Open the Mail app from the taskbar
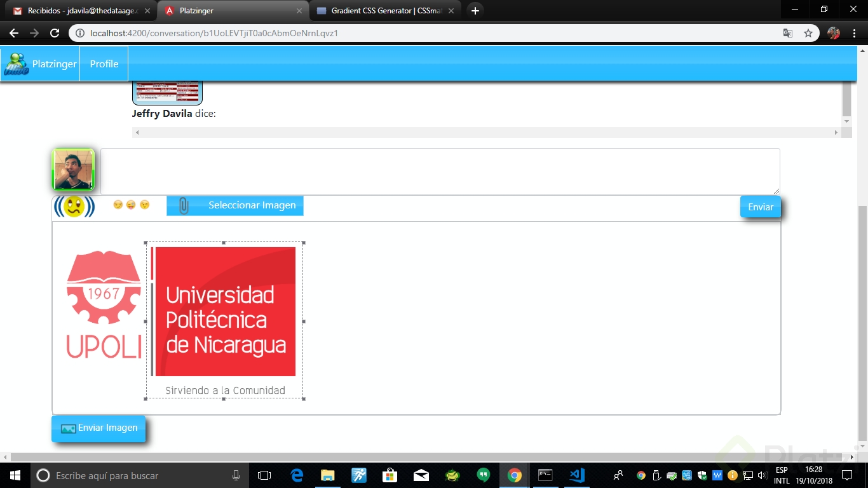 pos(421,475)
